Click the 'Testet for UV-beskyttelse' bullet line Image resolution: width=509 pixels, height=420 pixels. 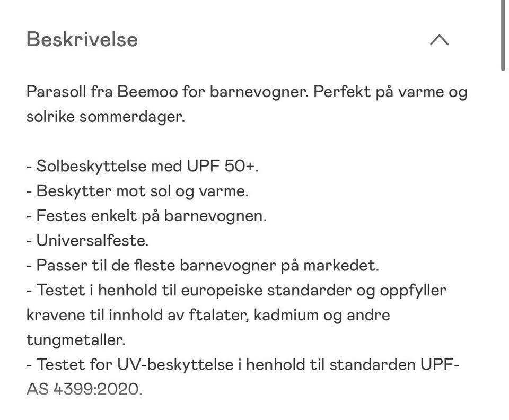(x=243, y=365)
